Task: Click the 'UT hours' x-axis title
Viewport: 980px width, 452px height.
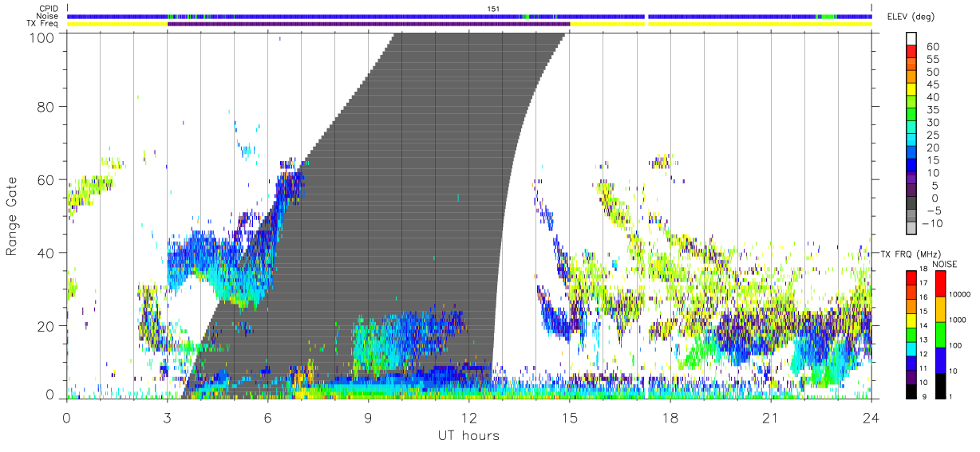Action: click(x=468, y=436)
